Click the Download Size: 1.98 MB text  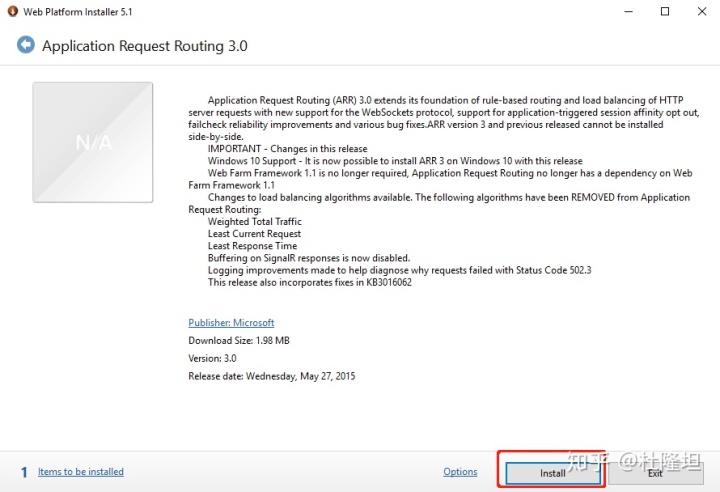[239, 340]
